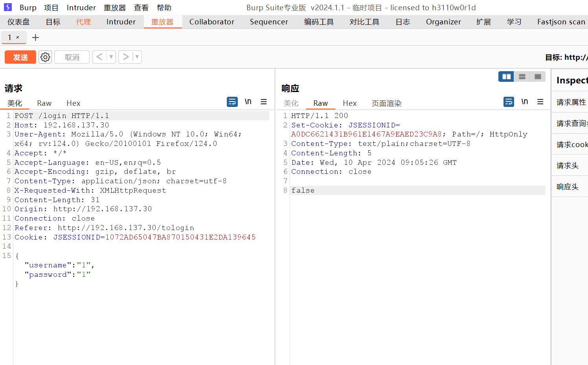Click the Burp Suite logo icon
Image resolution: width=588 pixels, height=365 pixels.
click(x=8, y=7)
